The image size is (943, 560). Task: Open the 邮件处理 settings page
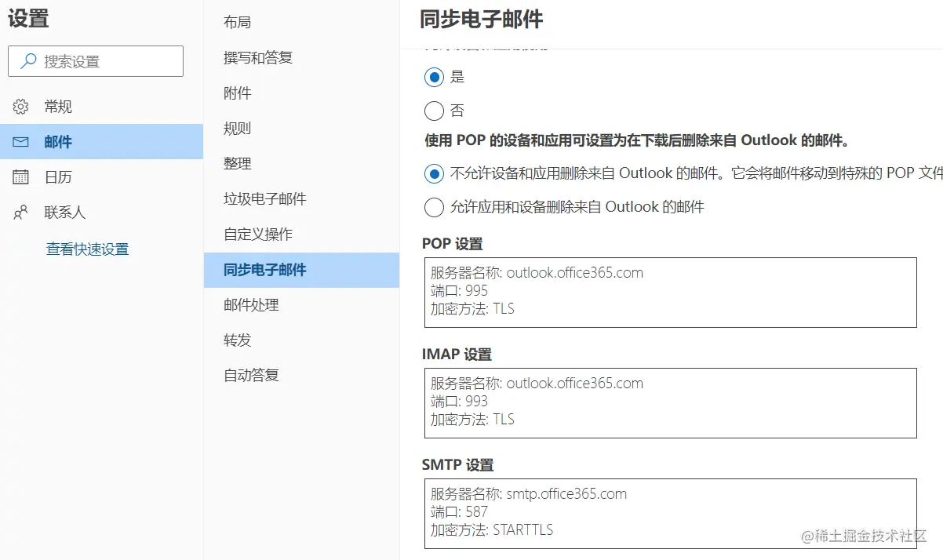301,305
